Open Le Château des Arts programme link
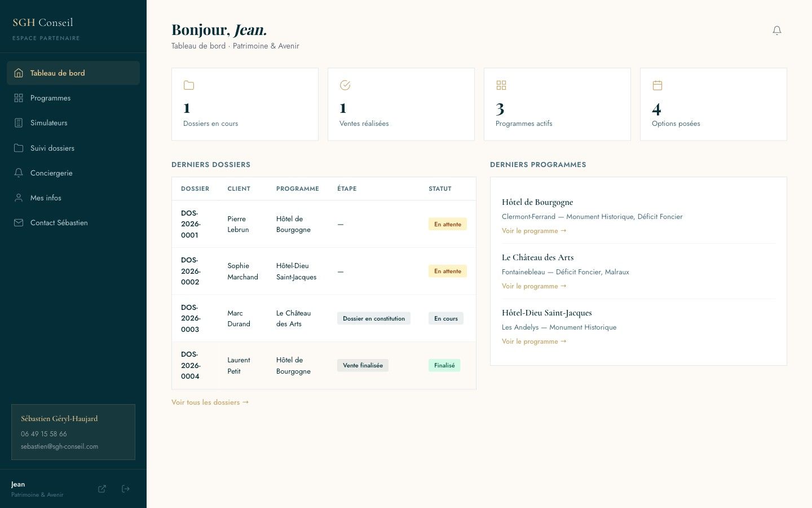Viewport: 812px width, 508px height. pos(533,286)
